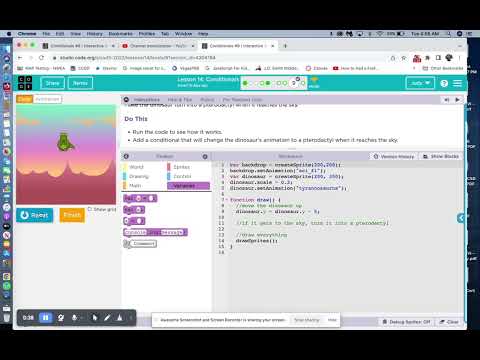Click the recorder restart icon
480x360 pixels.
(61, 318)
